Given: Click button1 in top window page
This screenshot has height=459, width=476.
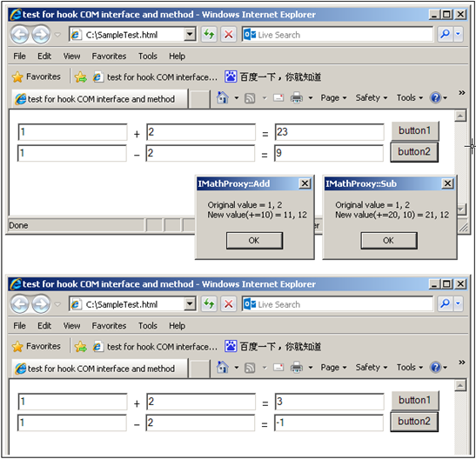Looking at the screenshot, I should click(x=415, y=130).
